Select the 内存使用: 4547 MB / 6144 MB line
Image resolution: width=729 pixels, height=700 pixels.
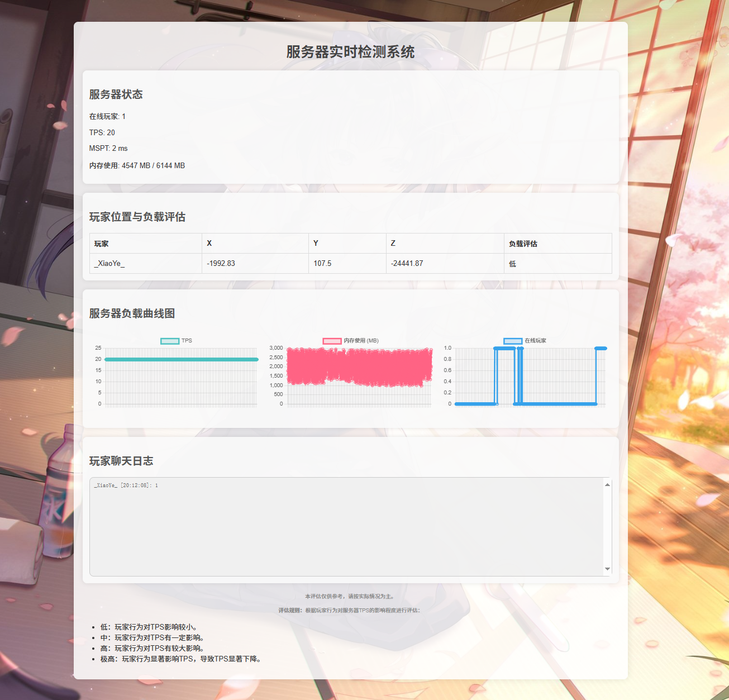137,165
